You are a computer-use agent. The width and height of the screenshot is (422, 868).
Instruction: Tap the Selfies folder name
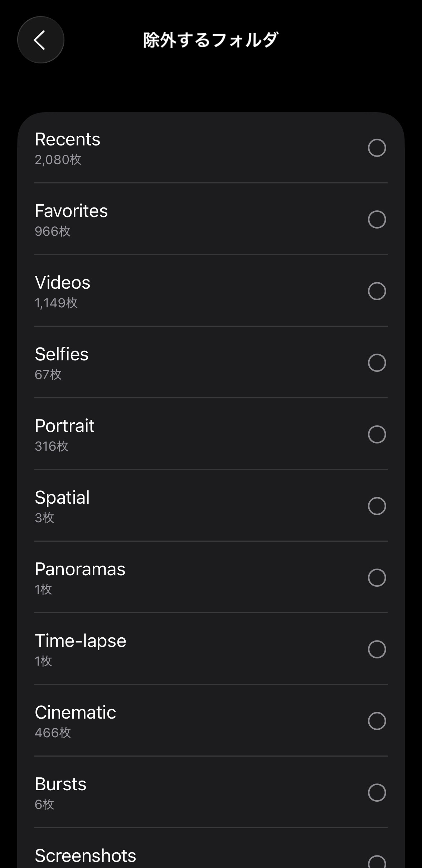click(x=61, y=354)
